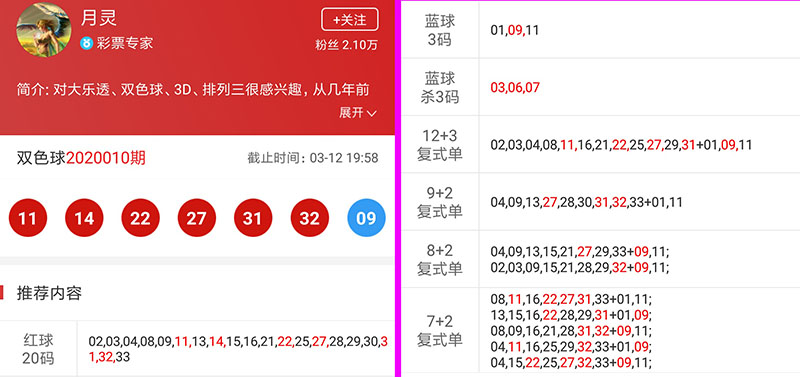Screen dimensions: 800x377
Task: Click the 彩票专家 badge icon
Action: tap(86, 43)
